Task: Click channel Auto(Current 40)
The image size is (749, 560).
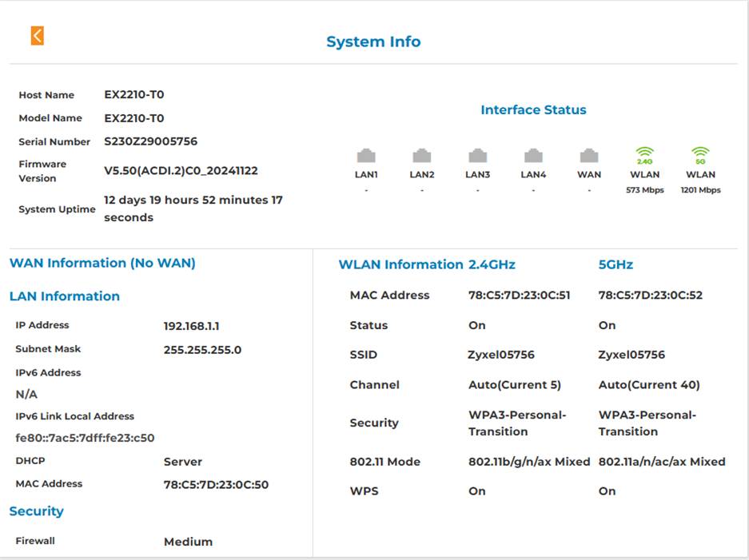Action: click(649, 385)
